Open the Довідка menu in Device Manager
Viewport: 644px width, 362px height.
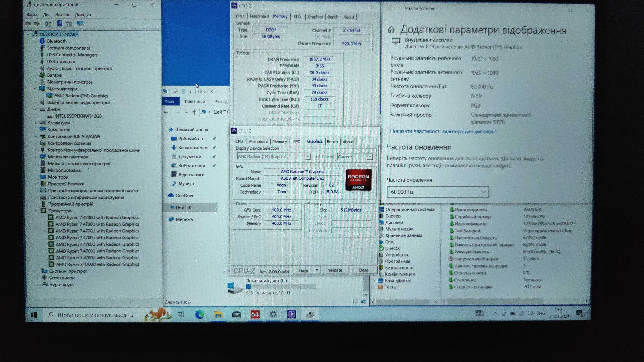tap(83, 15)
